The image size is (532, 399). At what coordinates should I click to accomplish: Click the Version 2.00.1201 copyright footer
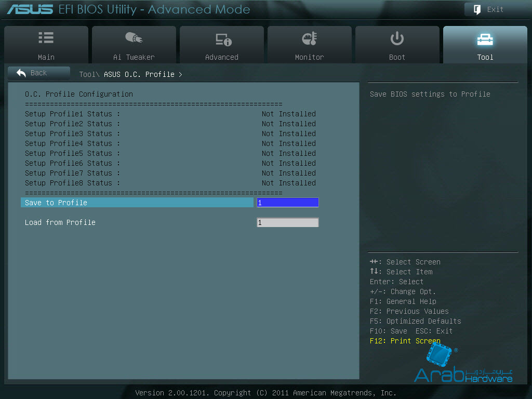click(265, 393)
